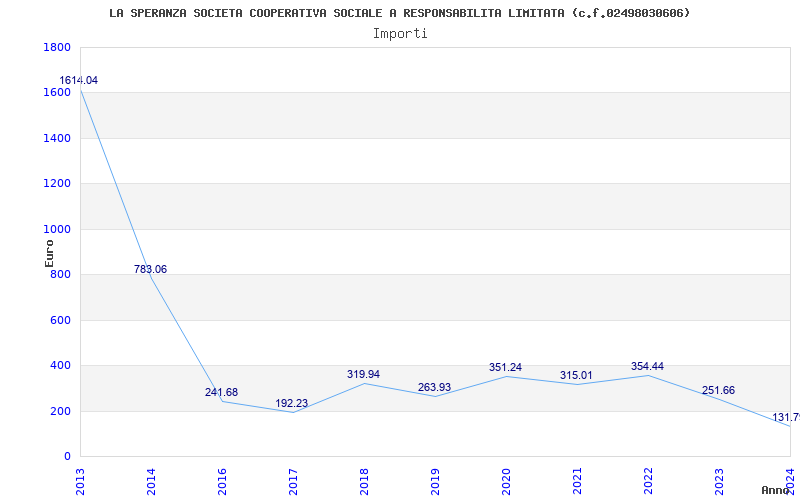This screenshot has height=500, width=800.
Task: Select the 354.44 peak value for 2022
Action: [x=647, y=366]
